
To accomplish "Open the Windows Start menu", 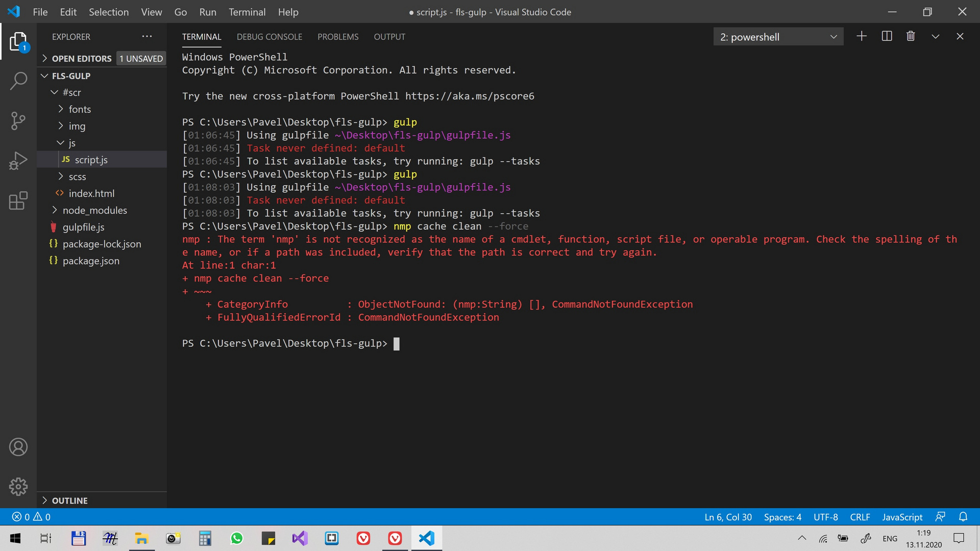I will coord(15,538).
